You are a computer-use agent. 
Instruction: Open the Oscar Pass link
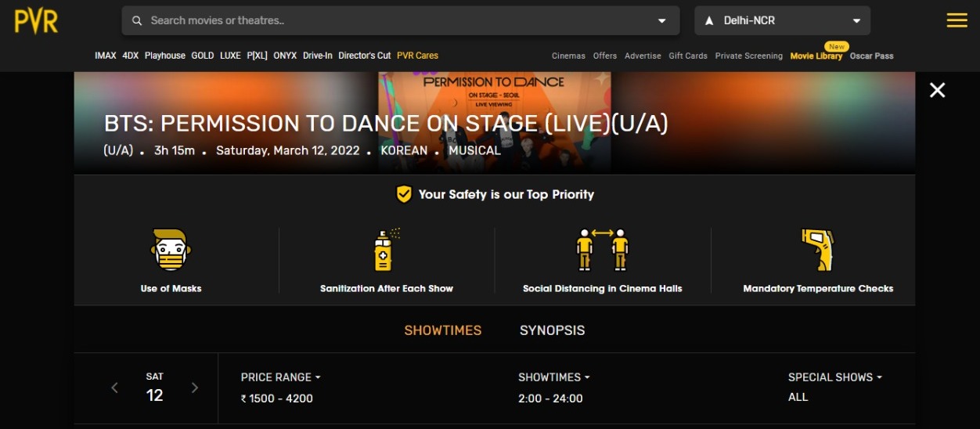871,56
